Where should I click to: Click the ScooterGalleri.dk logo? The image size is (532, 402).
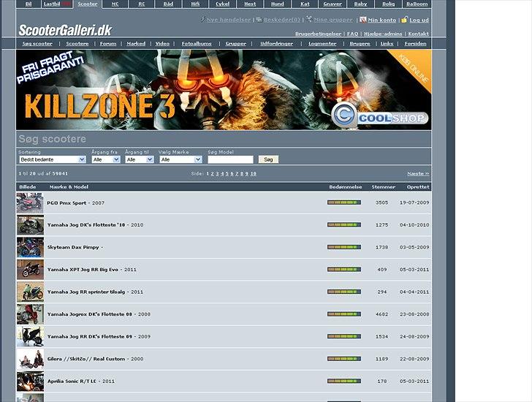click(65, 30)
